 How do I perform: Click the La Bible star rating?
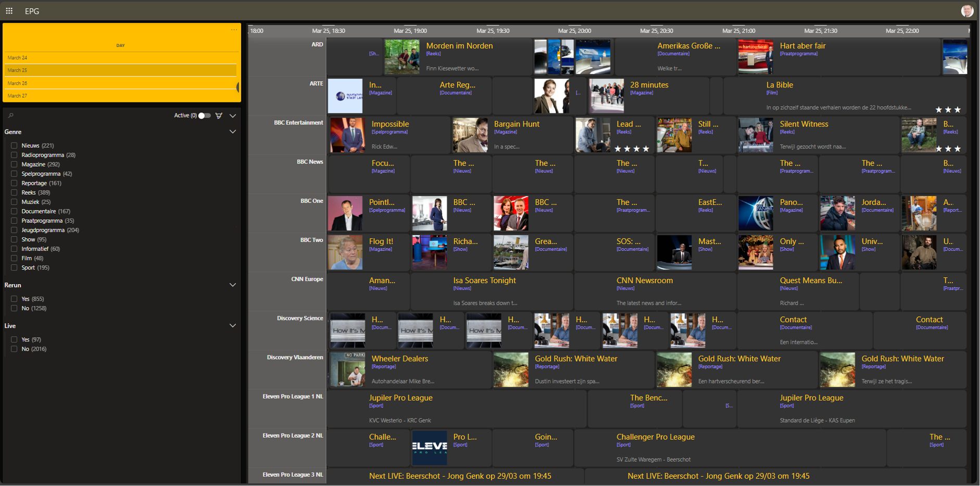[948, 110]
